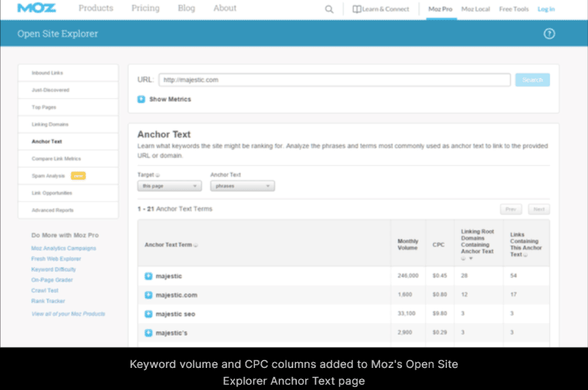Expand Show Metrics plus icon
The width and height of the screenshot is (588, 390).
coord(141,99)
